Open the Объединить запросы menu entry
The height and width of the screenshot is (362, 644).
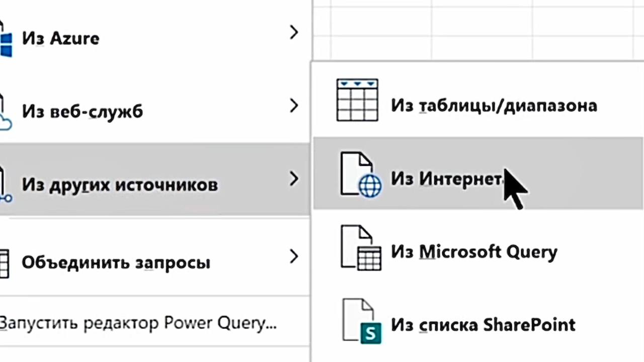point(116,262)
